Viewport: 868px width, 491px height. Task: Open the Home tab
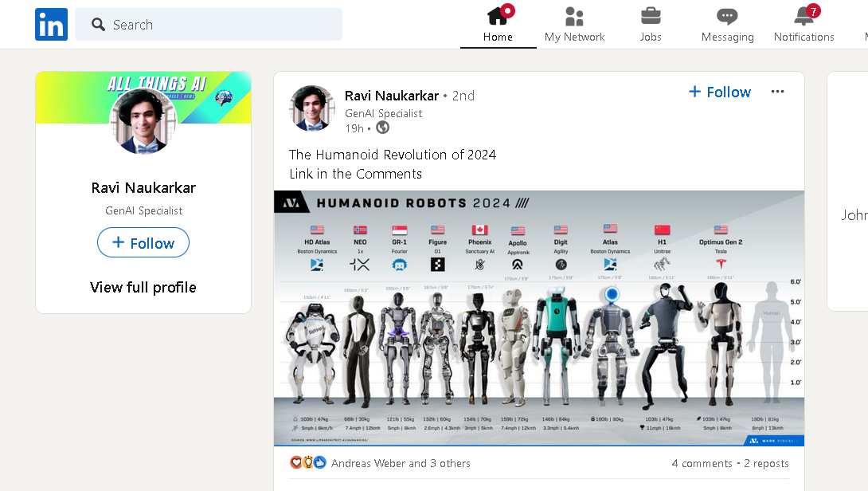(x=498, y=25)
